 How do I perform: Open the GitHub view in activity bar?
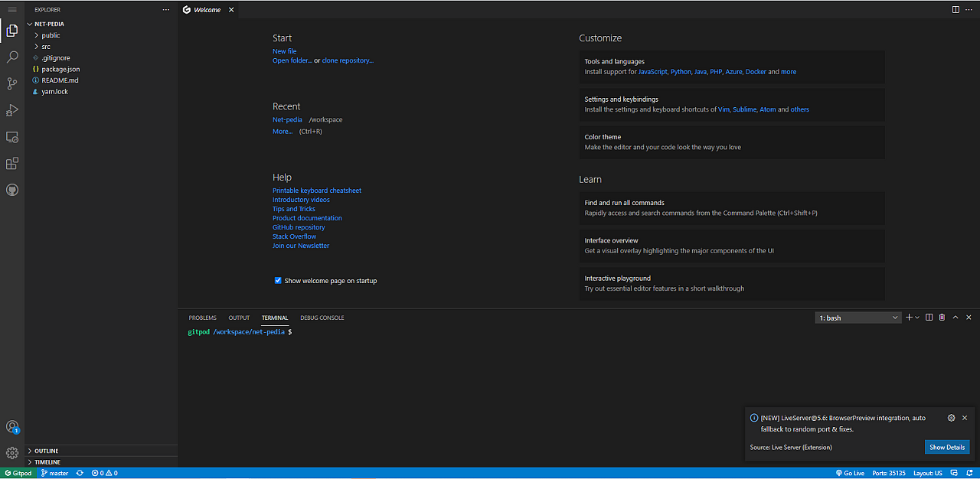[11, 190]
